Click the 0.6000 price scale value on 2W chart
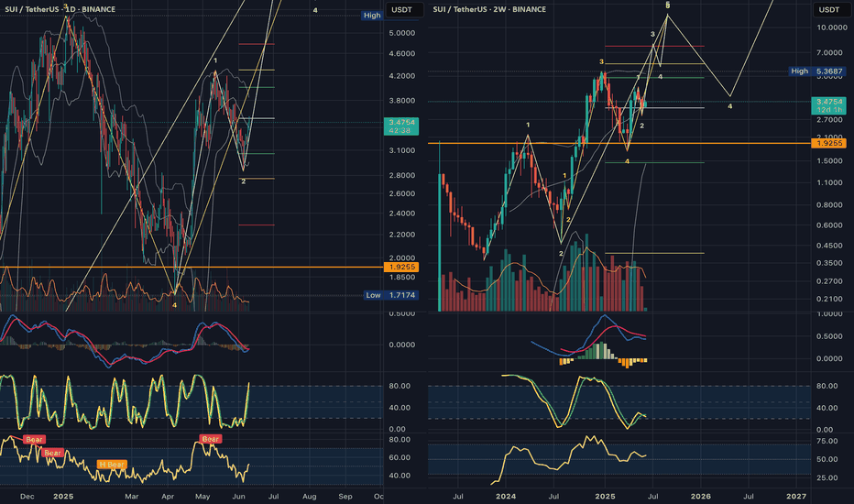The height and width of the screenshot is (504, 854). [829, 225]
